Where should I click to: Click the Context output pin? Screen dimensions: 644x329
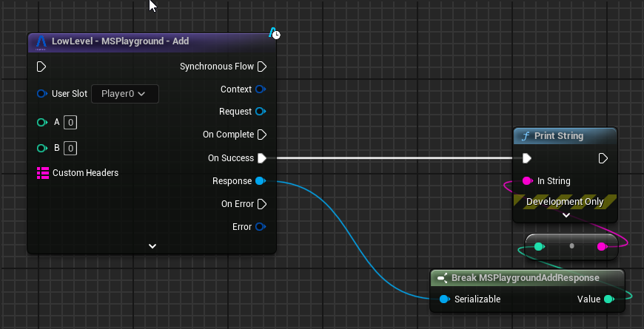click(x=261, y=89)
